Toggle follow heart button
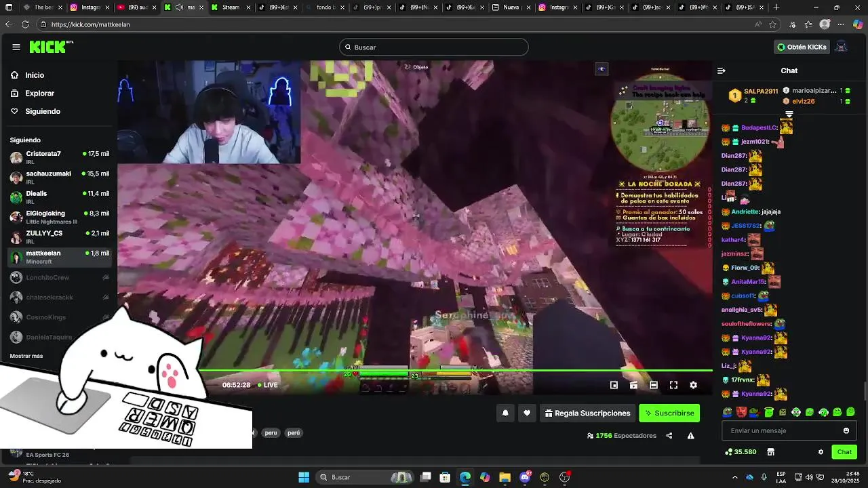This screenshot has width=868, height=488. pos(527,413)
